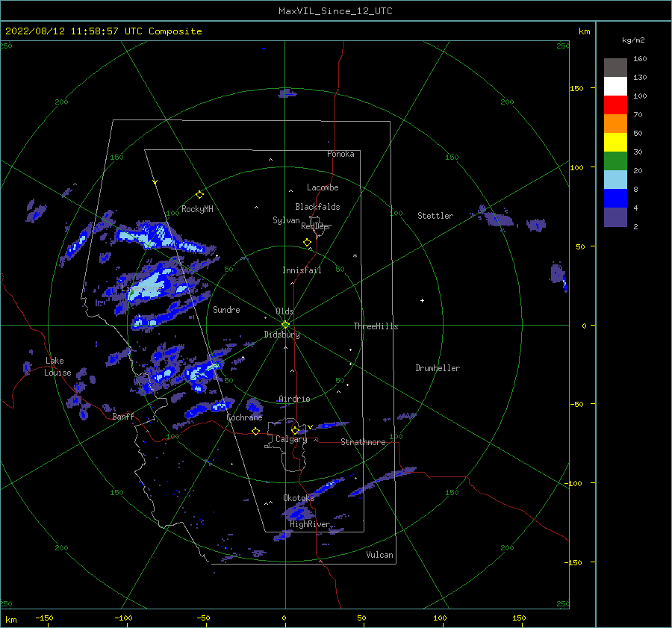
Task: Click the Sundre town label
Action: pyautogui.click(x=226, y=309)
